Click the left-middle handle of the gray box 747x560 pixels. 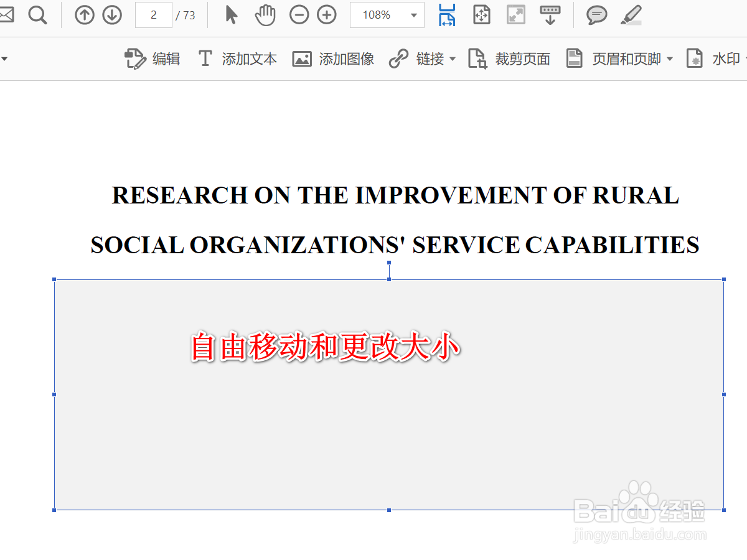click(54, 394)
